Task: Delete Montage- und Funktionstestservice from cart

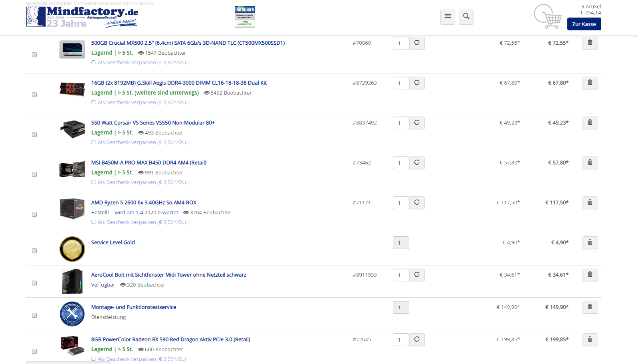Action: tap(590, 307)
